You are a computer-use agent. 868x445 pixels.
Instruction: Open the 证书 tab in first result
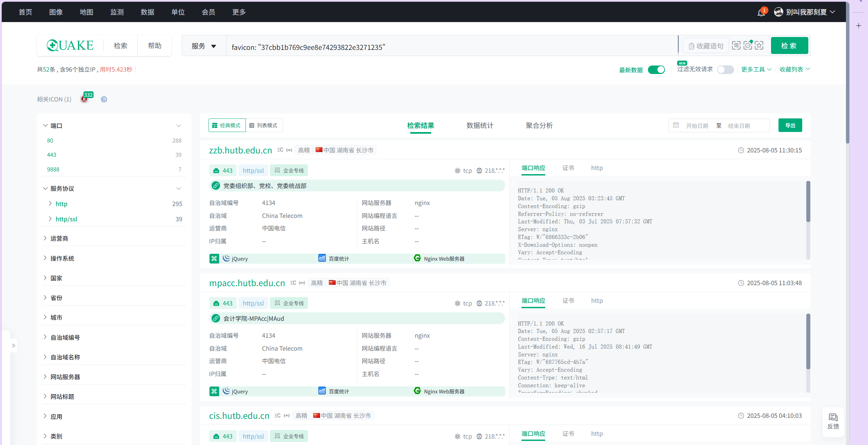click(x=568, y=168)
